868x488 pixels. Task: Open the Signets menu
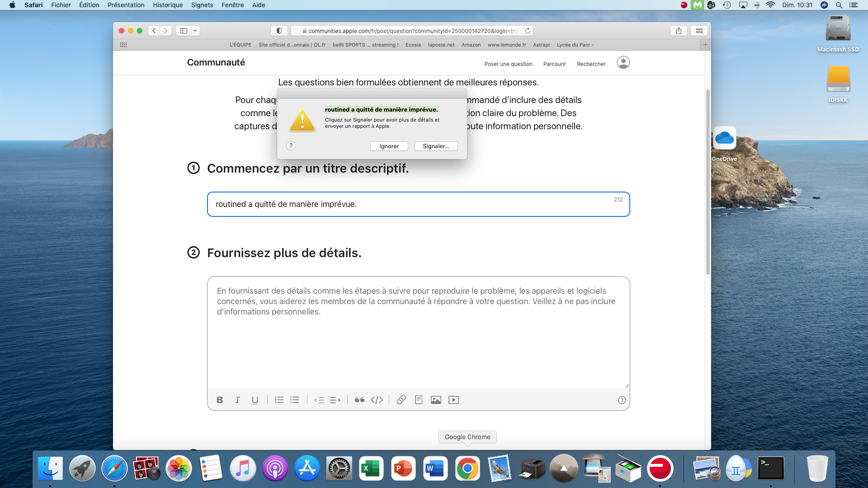click(202, 5)
